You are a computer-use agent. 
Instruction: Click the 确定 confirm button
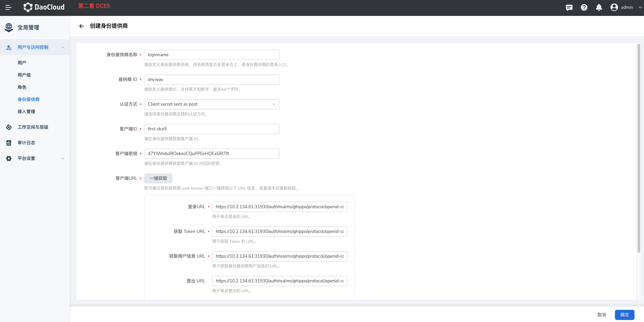pos(624,315)
